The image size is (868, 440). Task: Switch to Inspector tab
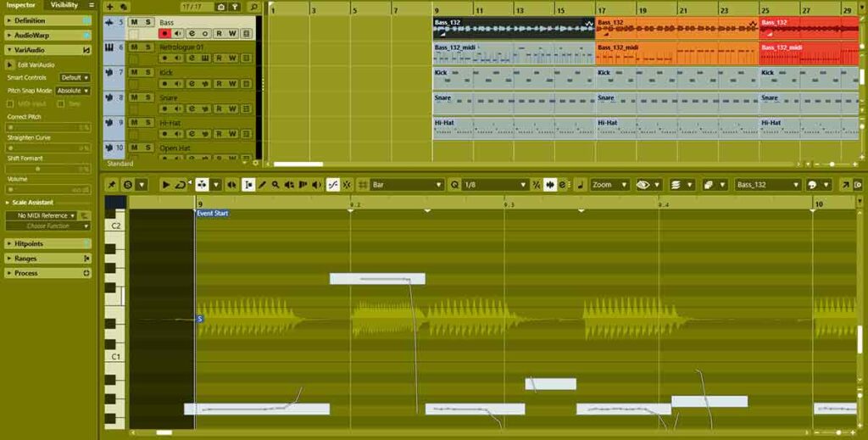click(x=21, y=5)
